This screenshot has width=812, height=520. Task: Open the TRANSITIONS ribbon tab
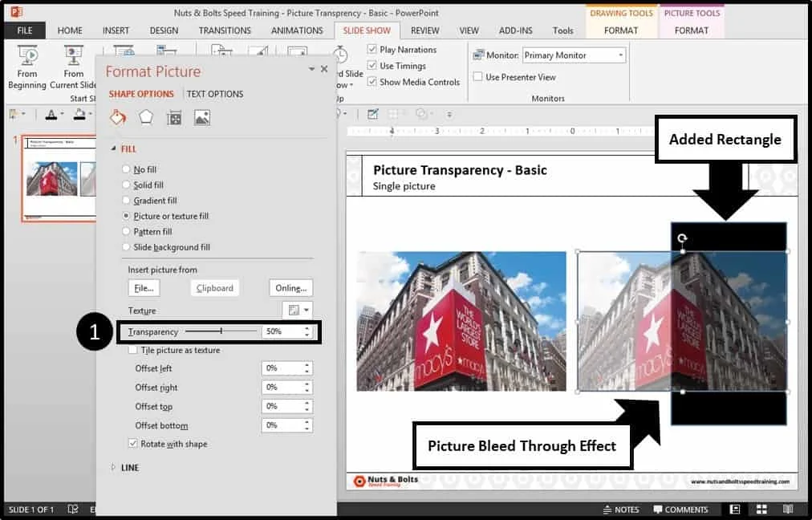tap(225, 30)
